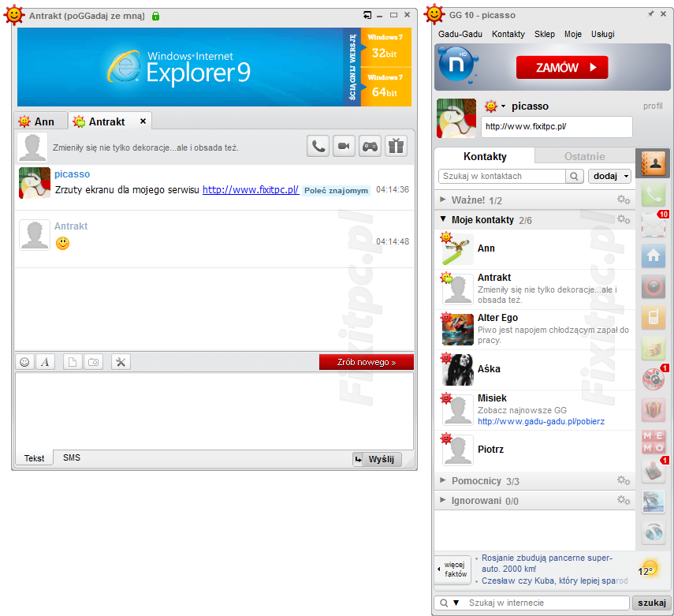The image size is (674, 616).
Task: Click the search magnifier in contacts
Action: click(574, 176)
